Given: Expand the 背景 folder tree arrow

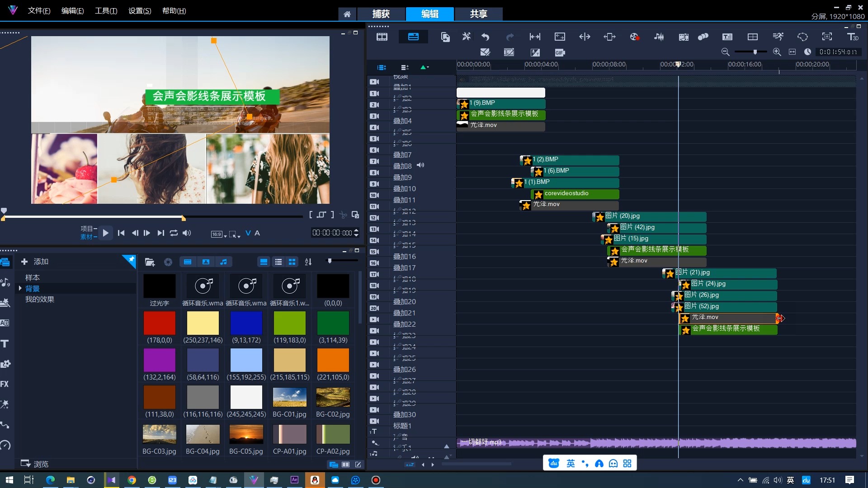Looking at the screenshot, I should pos(20,288).
